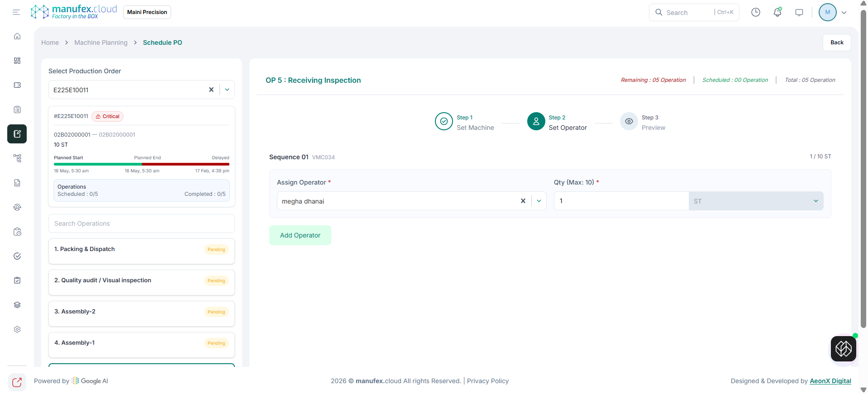868x394 pixels.
Task: Click the settings gear sidebar icon
Action: pyautogui.click(x=17, y=329)
